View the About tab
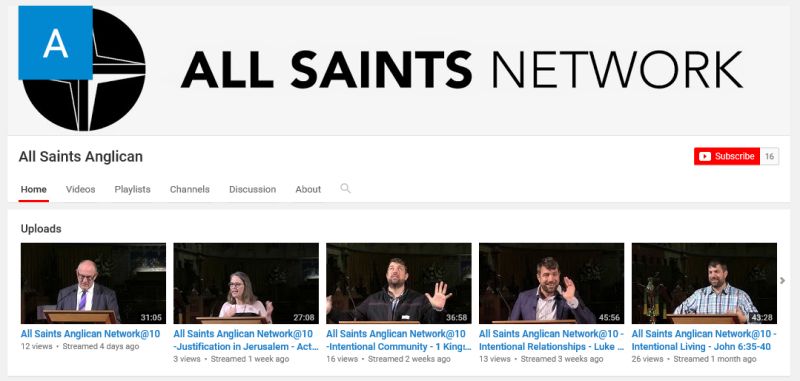The height and width of the screenshot is (381, 800). (308, 189)
